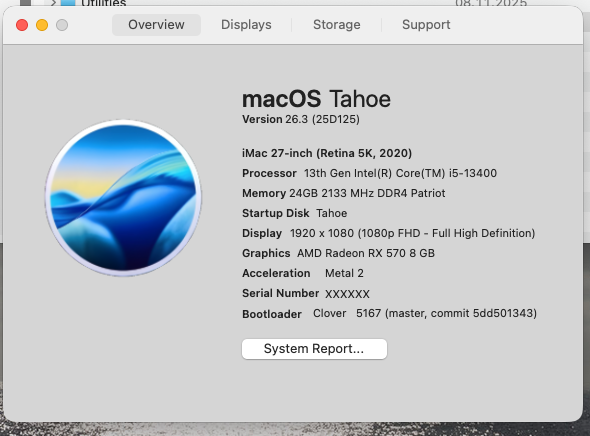Screen dimensions: 590x436
Task: Minimize the window with yellow button
Action: [x=42, y=25]
